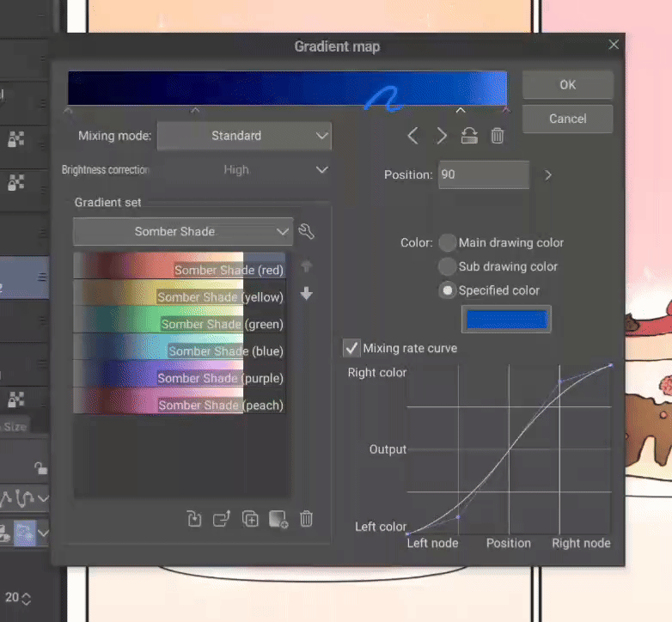Click the export gradient icon below the list

coord(222,519)
